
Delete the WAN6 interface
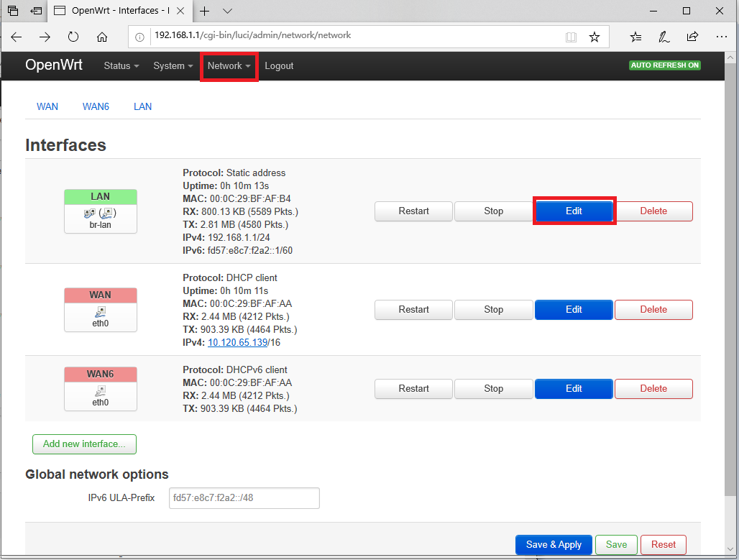[x=653, y=389]
